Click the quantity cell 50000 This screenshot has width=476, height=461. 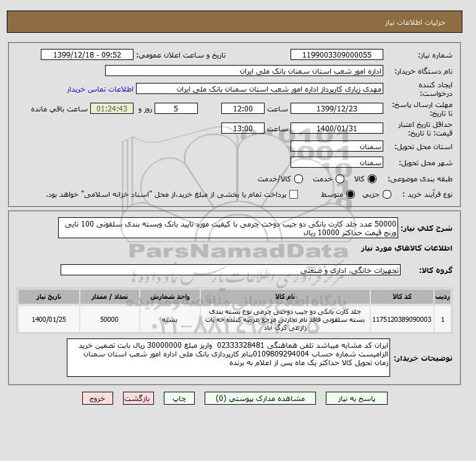[109, 319]
